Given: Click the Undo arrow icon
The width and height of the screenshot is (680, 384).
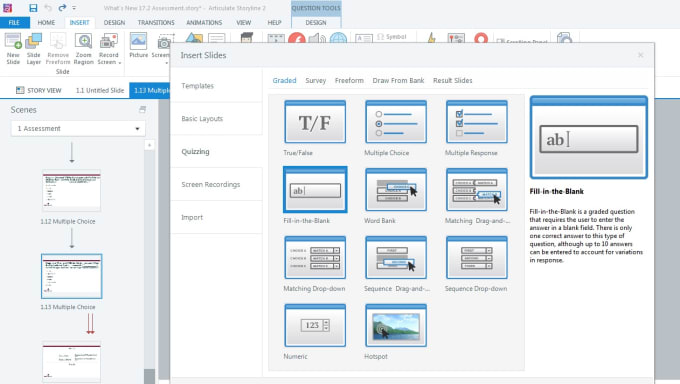Looking at the screenshot, I should point(48,8).
